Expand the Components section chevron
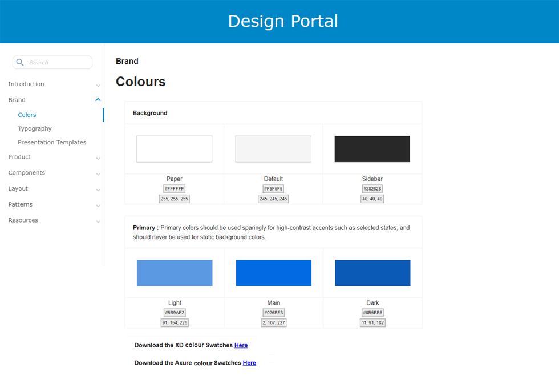This screenshot has height=392, width=559. click(x=98, y=173)
